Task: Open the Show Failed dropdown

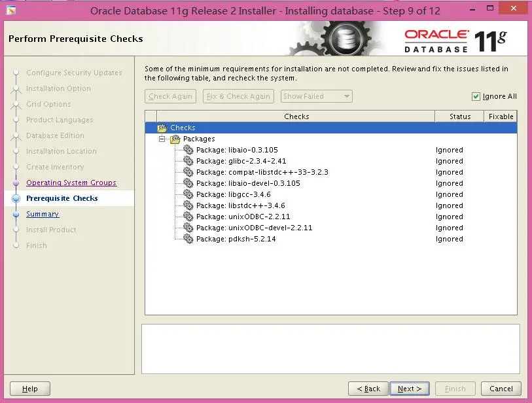Action: coord(317,96)
